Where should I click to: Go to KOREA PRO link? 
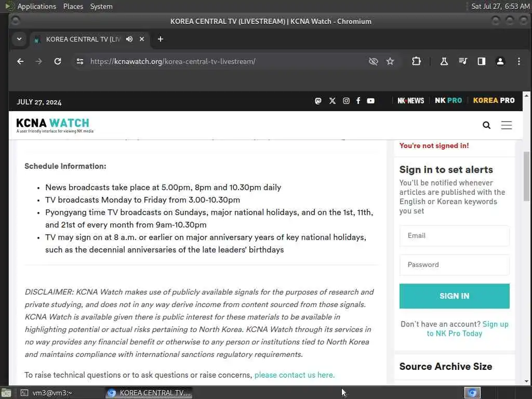click(x=494, y=100)
